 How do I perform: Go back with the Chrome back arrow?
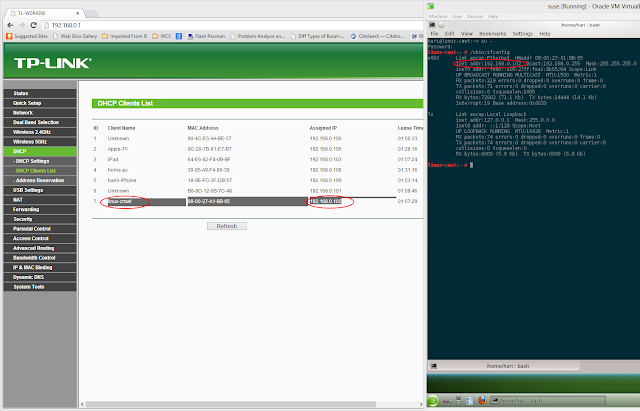click(10, 25)
